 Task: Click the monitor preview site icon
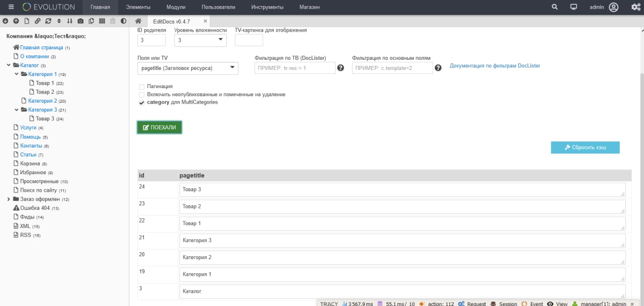[574, 7]
